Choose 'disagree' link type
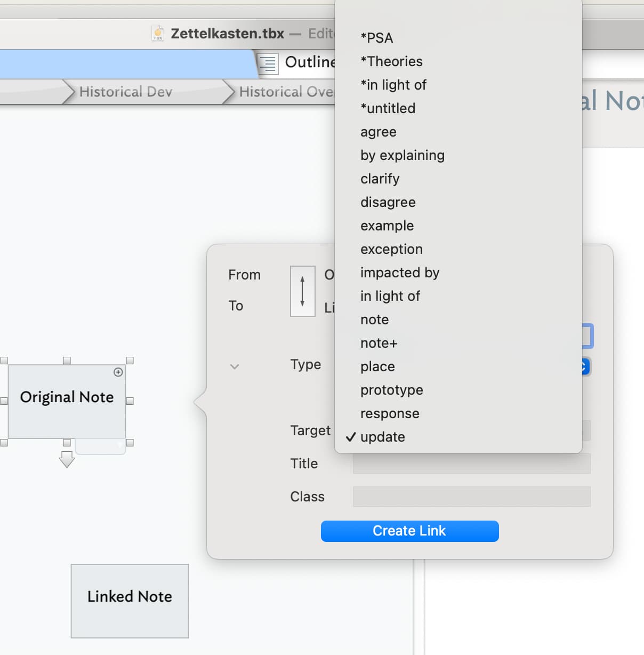The width and height of the screenshot is (644, 655). point(388,202)
